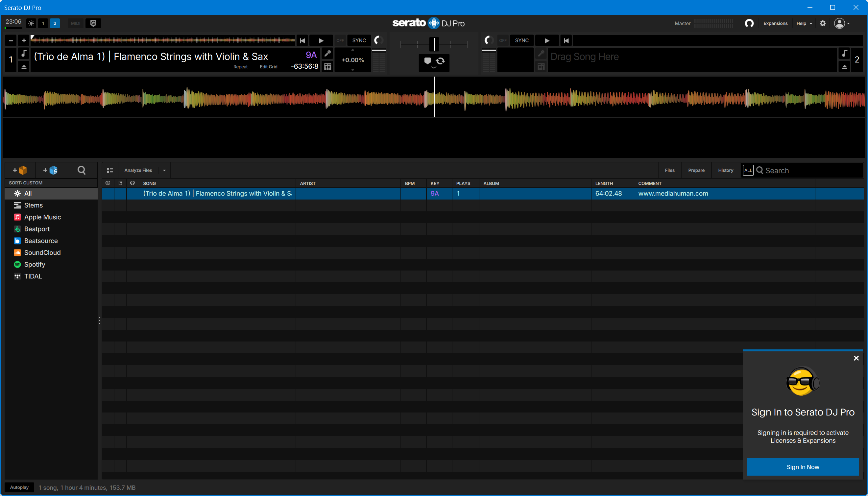Click the add crate icon

pos(20,170)
